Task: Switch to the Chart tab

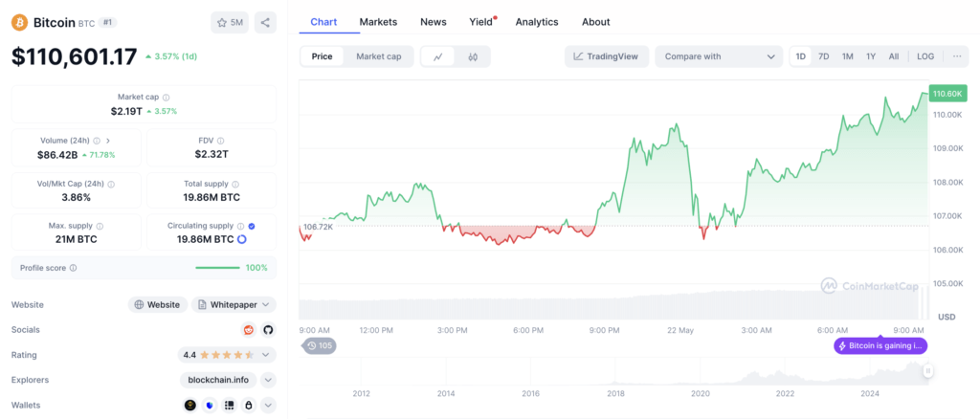Action: coord(323,22)
